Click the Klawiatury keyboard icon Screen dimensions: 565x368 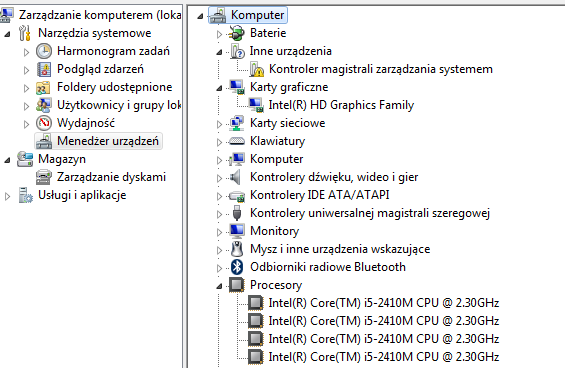pyautogui.click(x=237, y=141)
